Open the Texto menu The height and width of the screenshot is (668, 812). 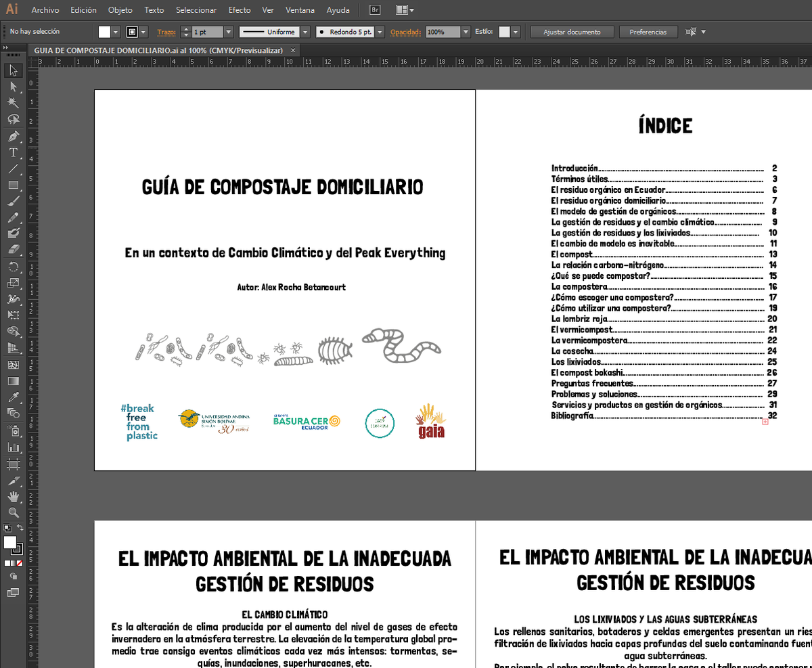(154, 10)
